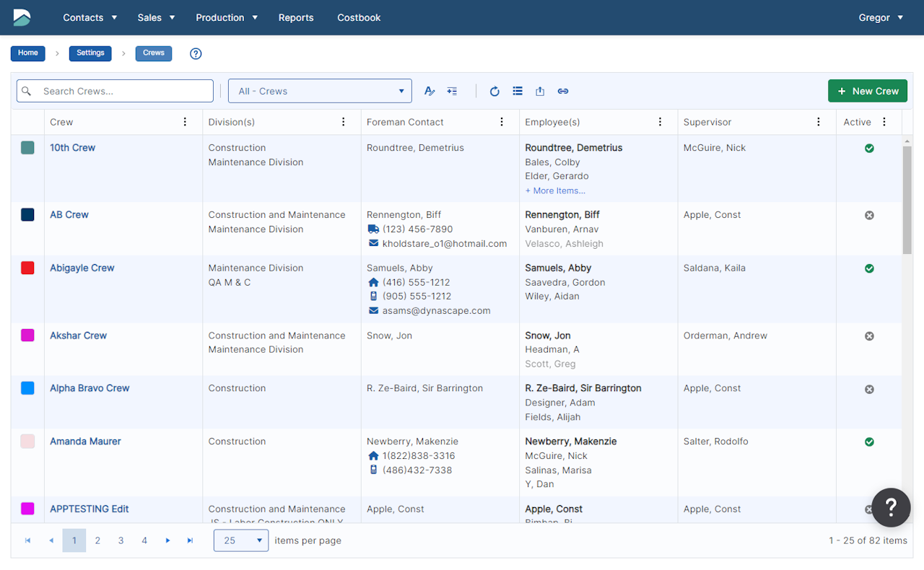Click the chain link icon in the toolbar
Image resolution: width=924 pixels, height=570 pixels.
563,91
